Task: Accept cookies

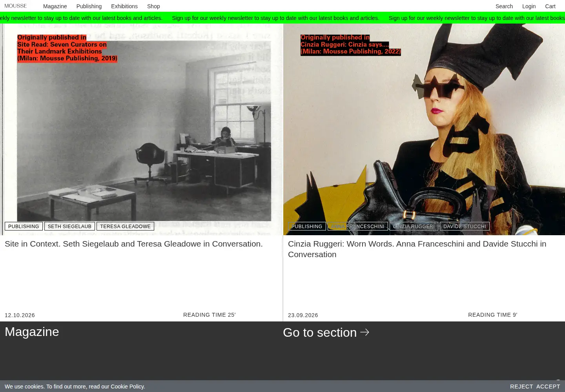Action: [548, 387]
